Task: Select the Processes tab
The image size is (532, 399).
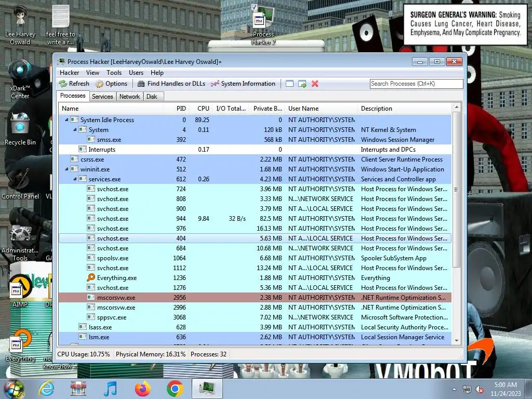Action: (73, 96)
